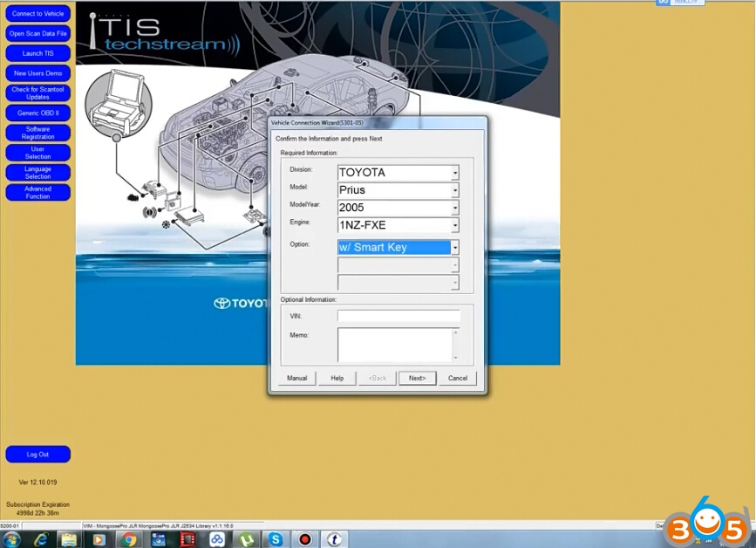Proceed with the Next> button

click(x=418, y=378)
